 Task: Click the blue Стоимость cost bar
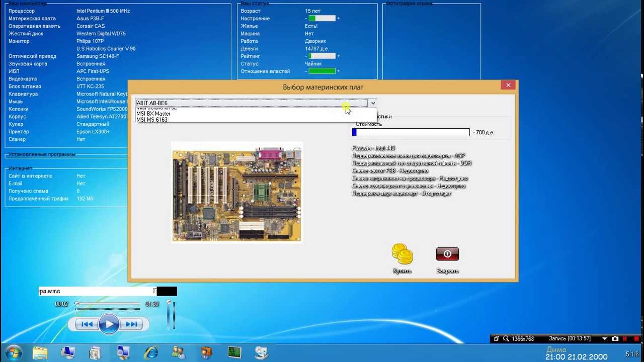[x=411, y=132]
